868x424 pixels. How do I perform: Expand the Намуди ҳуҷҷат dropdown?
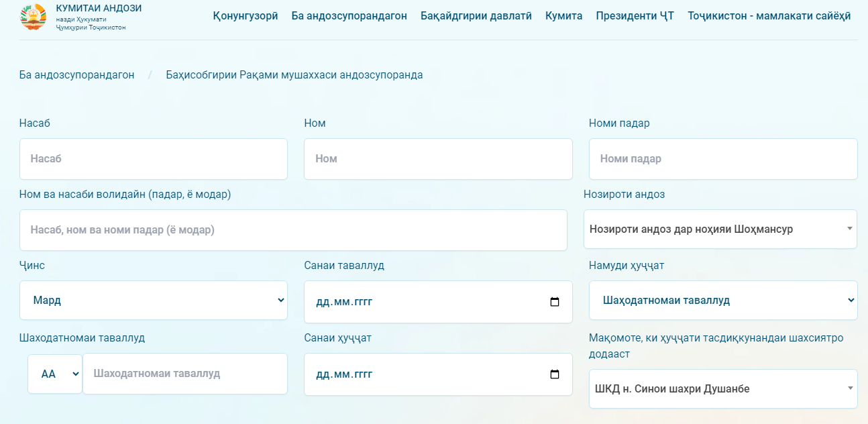(x=722, y=301)
